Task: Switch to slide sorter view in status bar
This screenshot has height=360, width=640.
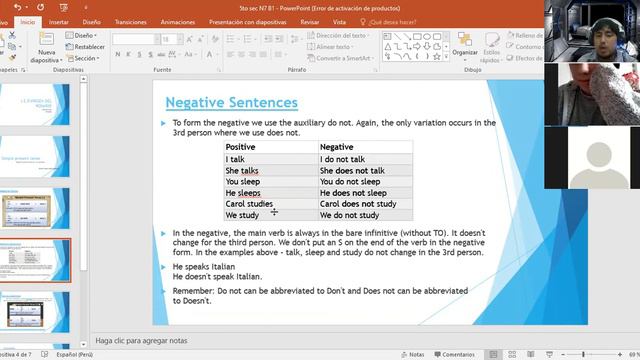Action: (x=512, y=354)
